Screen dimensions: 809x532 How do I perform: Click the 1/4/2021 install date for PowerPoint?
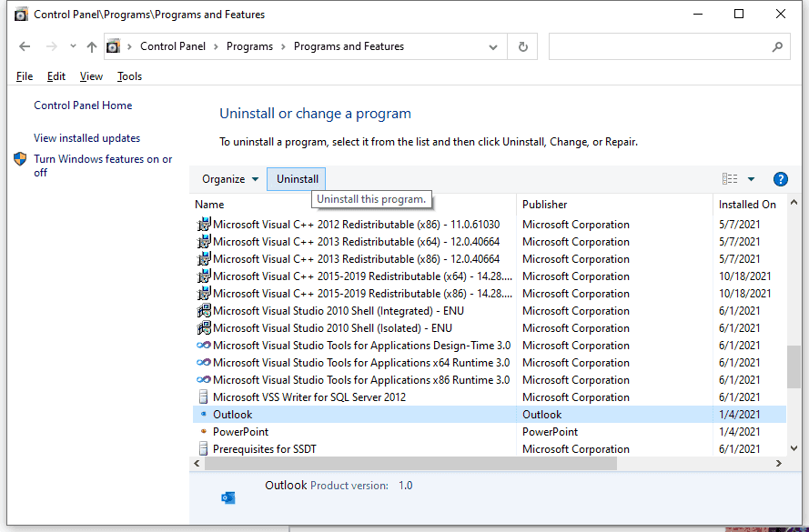click(739, 431)
